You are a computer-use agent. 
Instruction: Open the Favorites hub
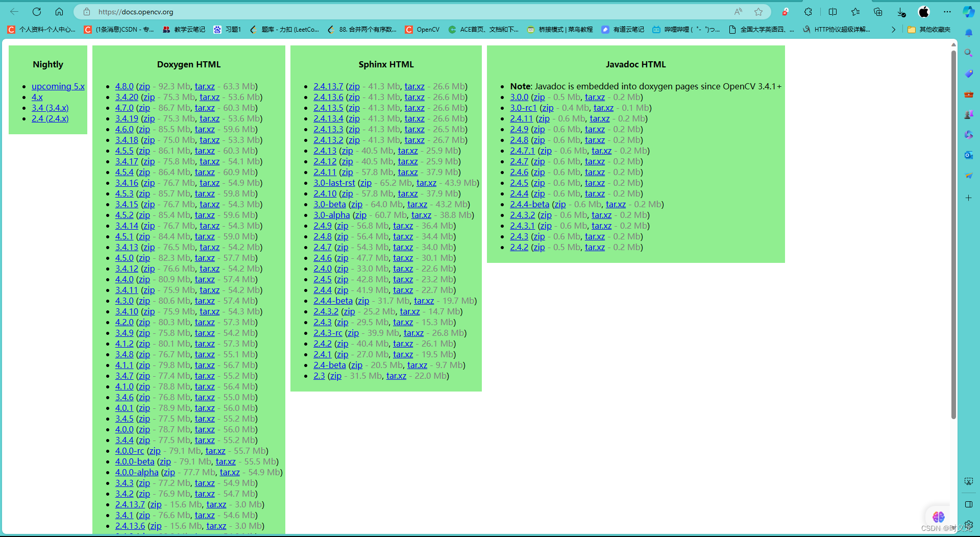click(x=855, y=12)
